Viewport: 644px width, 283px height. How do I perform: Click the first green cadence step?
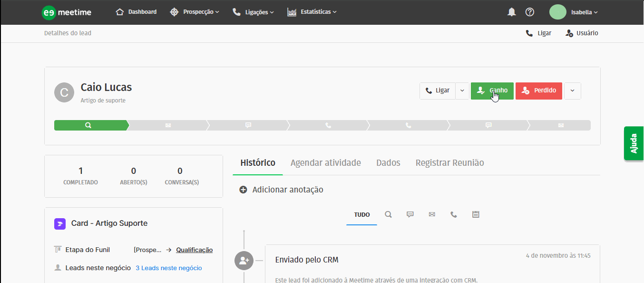click(x=90, y=125)
